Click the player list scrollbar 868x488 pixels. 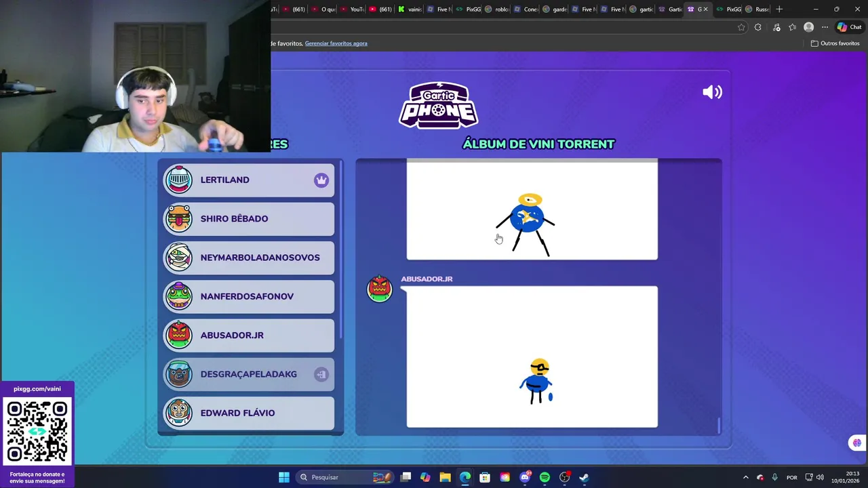click(x=341, y=249)
